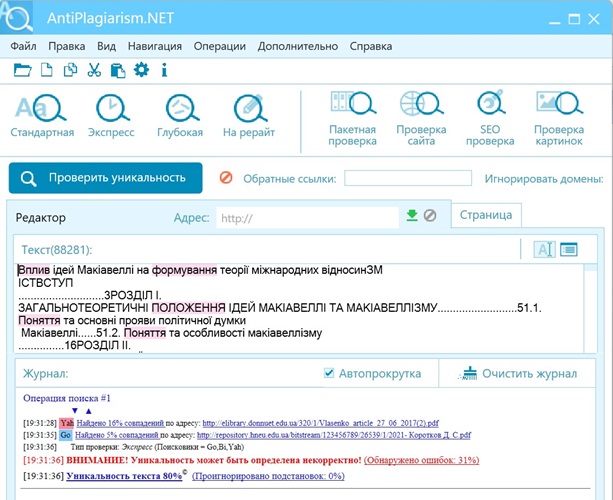Open the Справка menu
613x500 pixels.
tap(371, 46)
